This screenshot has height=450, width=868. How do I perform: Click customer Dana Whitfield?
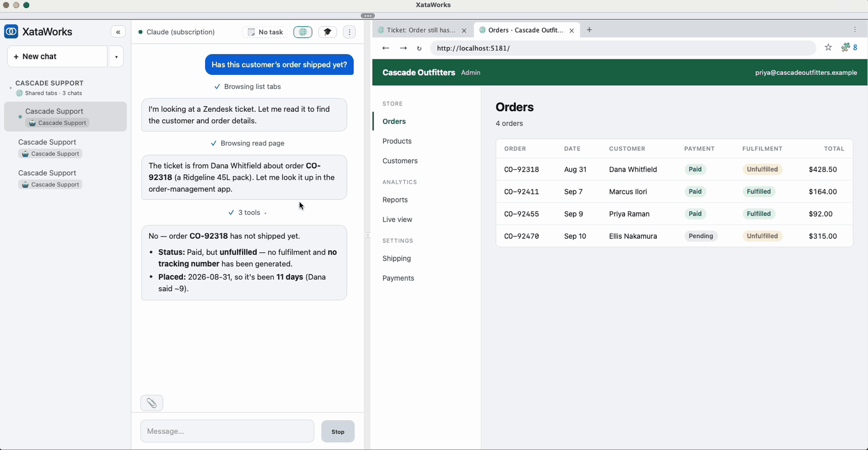click(x=633, y=169)
